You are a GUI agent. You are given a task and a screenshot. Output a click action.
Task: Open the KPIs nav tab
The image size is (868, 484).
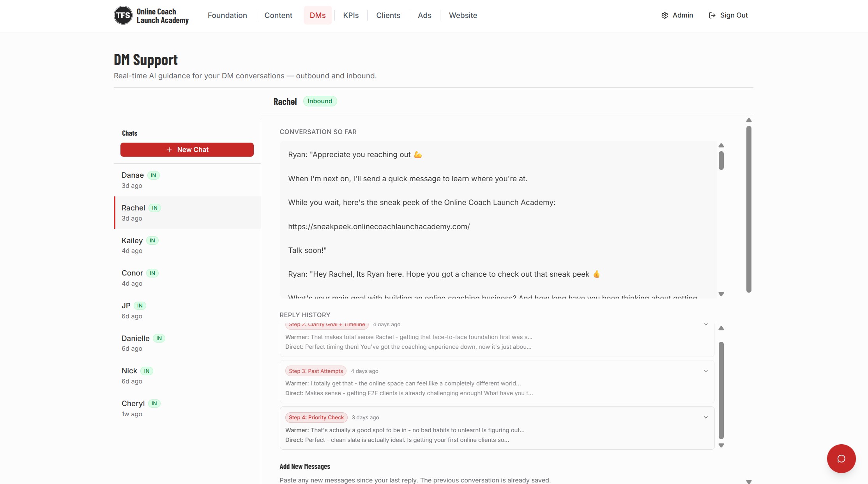click(x=351, y=15)
